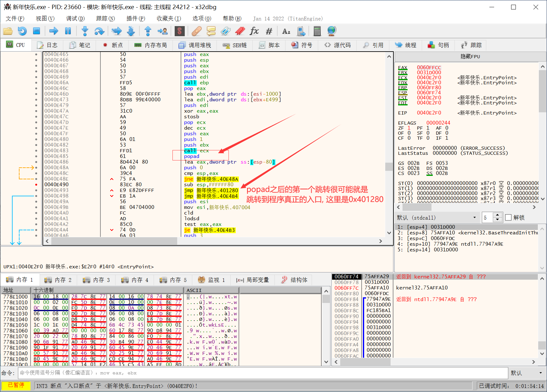The height and width of the screenshot is (392, 547).
Task: Click the 隐藏FPU button
Action: click(470, 57)
